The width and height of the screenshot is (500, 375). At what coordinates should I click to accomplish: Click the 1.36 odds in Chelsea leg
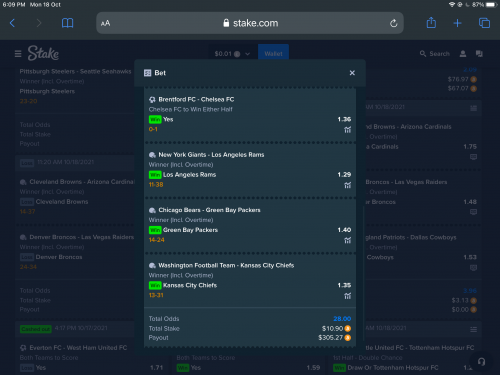[x=344, y=119]
